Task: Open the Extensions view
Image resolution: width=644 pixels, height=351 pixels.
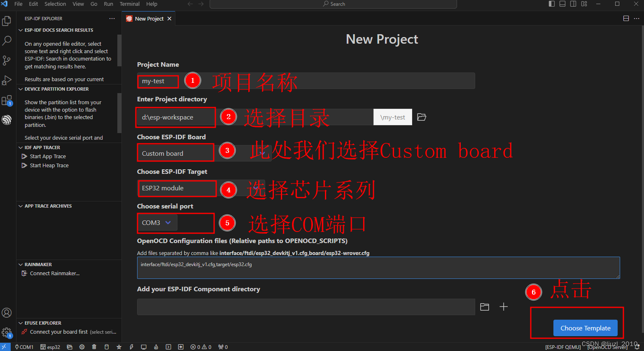Action: click(x=7, y=100)
